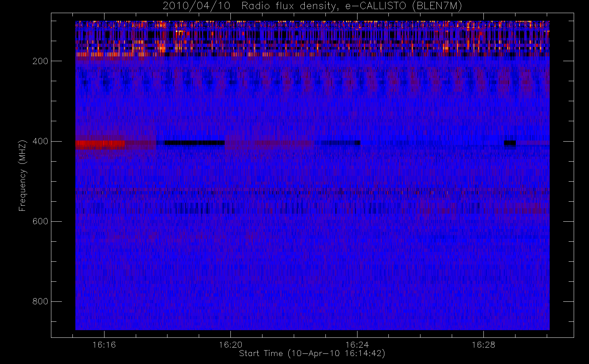
Task: Click the 16:24 time tick label
Action: [x=357, y=345]
